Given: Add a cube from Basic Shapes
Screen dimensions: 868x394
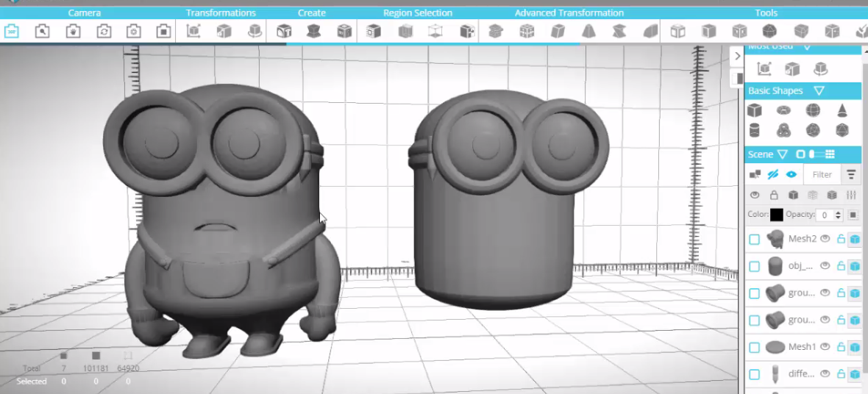Looking at the screenshot, I should point(754,110).
